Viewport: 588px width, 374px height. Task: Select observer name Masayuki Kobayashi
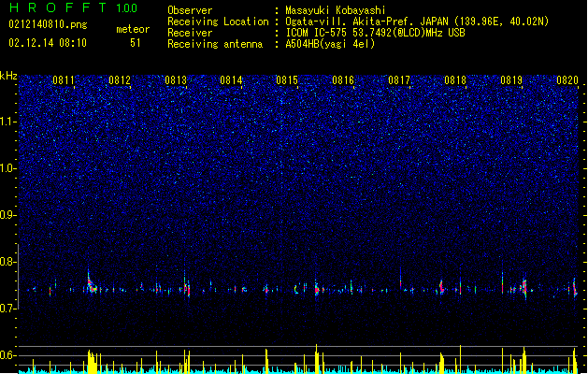click(336, 10)
